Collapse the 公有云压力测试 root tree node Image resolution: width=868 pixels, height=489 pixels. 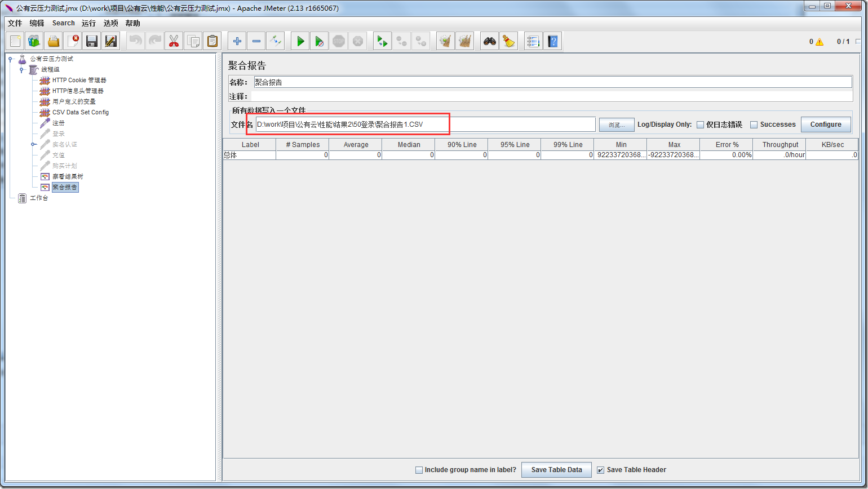(x=11, y=59)
